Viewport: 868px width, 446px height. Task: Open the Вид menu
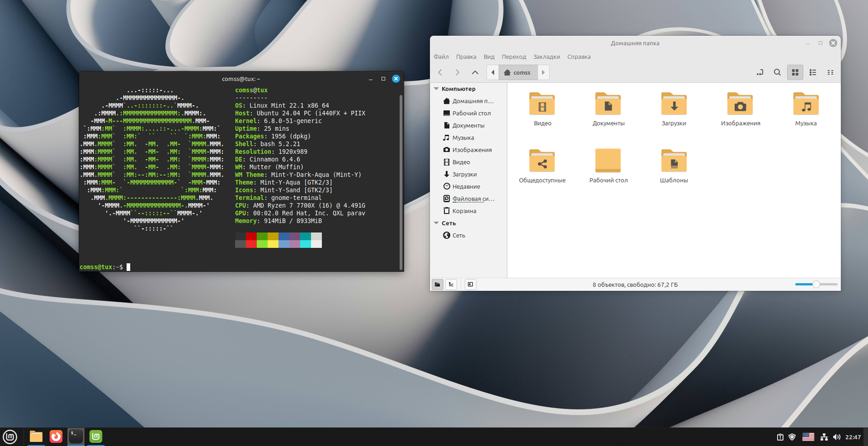[x=489, y=57]
